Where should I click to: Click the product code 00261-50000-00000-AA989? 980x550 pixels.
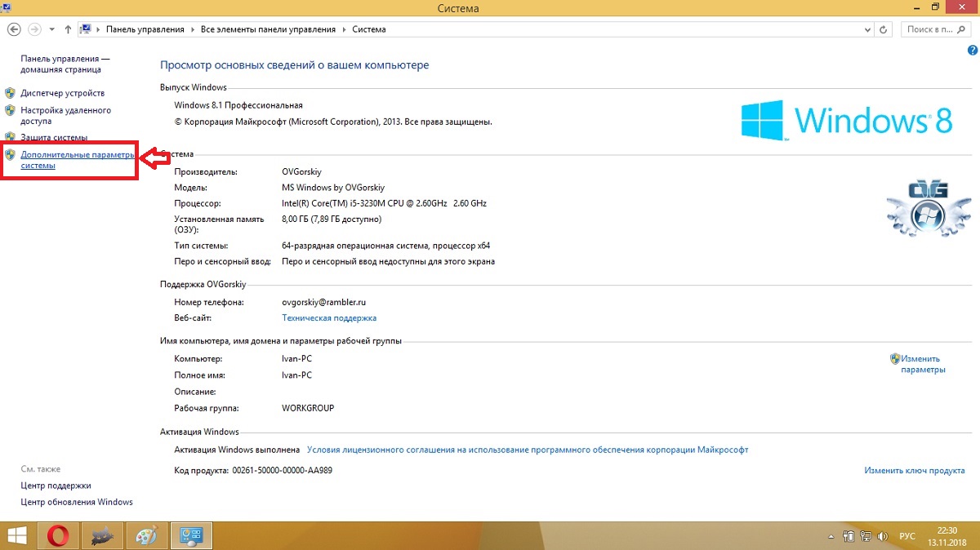pyautogui.click(x=283, y=471)
